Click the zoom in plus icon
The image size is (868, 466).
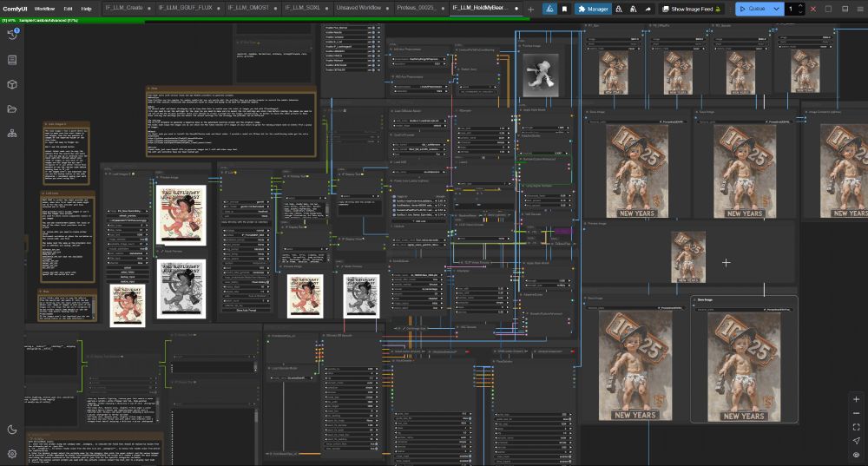[x=856, y=399]
